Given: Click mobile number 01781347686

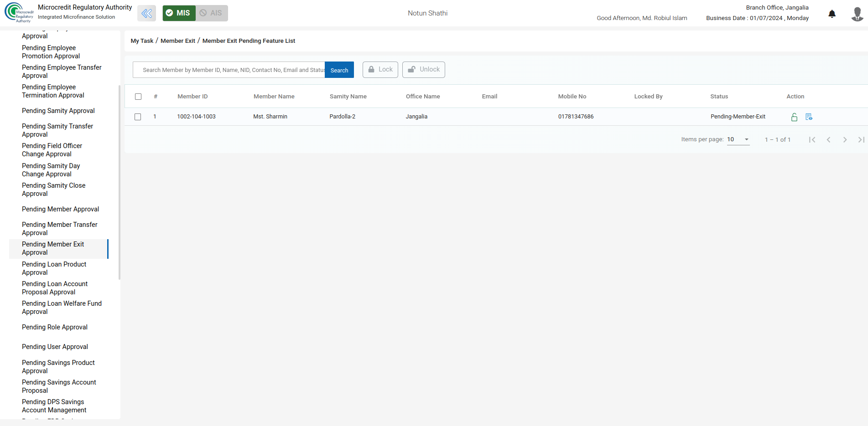Looking at the screenshot, I should 576,117.
